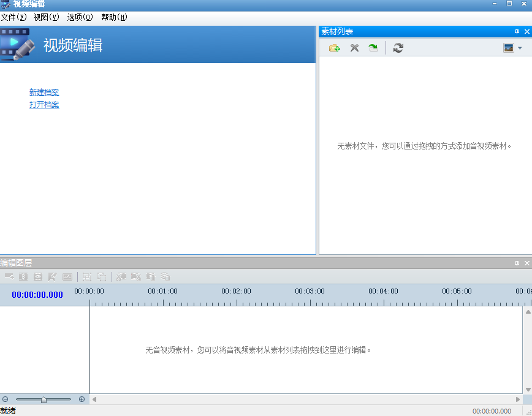Click the green arrow export material icon
Image resolution: width=532 pixels, height=416 pixels.
click(x=373, y=48)
